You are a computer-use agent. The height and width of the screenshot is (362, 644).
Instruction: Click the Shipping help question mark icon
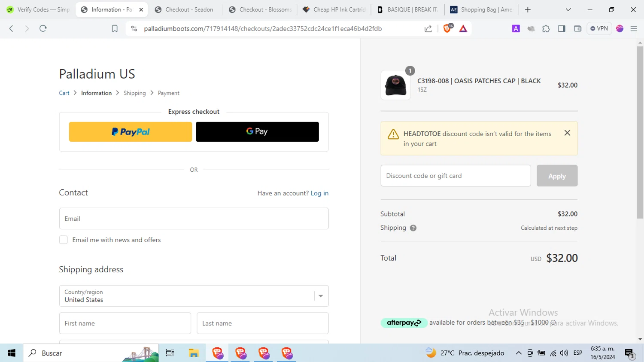(413, 228)
